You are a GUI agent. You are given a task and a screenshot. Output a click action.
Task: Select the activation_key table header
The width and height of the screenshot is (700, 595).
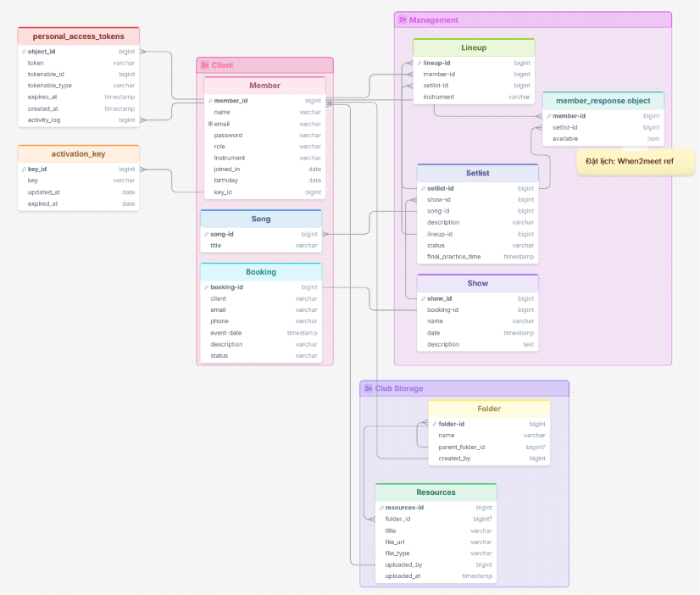tap(79, 154)
